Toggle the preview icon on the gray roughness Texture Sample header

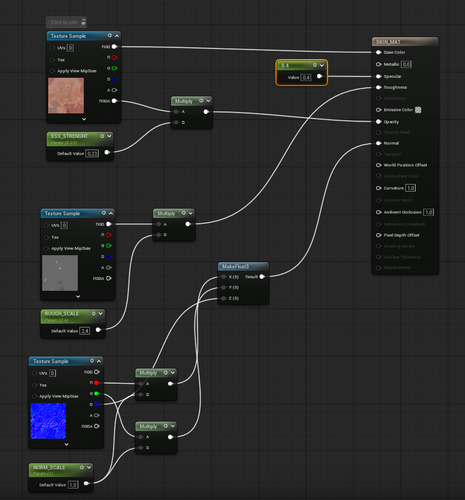104,213
